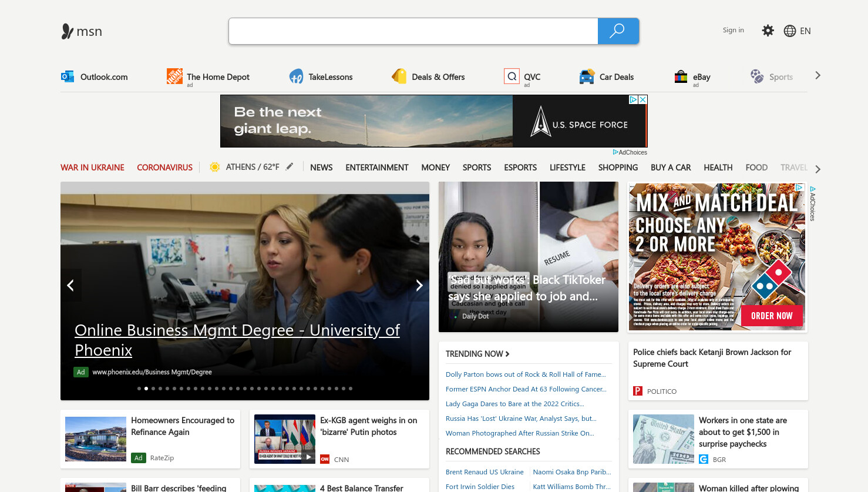This screenshot has height=492, width=868.
Task: Click the first carousel pagination dot
Action: (139, 389)
